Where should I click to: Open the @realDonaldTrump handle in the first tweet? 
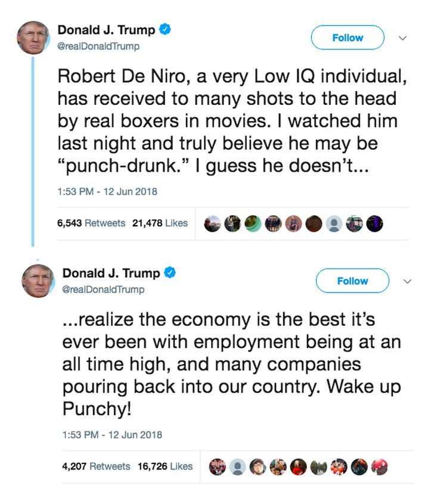pos(98,46)
